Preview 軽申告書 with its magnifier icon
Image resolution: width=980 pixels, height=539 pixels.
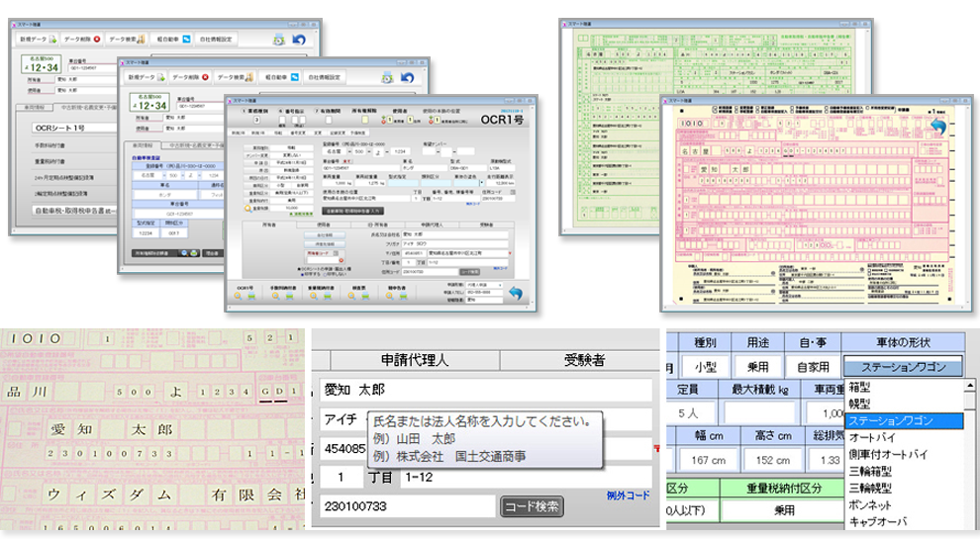[390, 296]
